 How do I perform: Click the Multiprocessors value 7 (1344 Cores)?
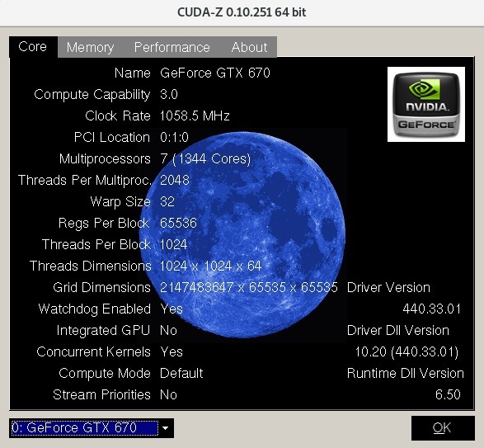[205, 158]
